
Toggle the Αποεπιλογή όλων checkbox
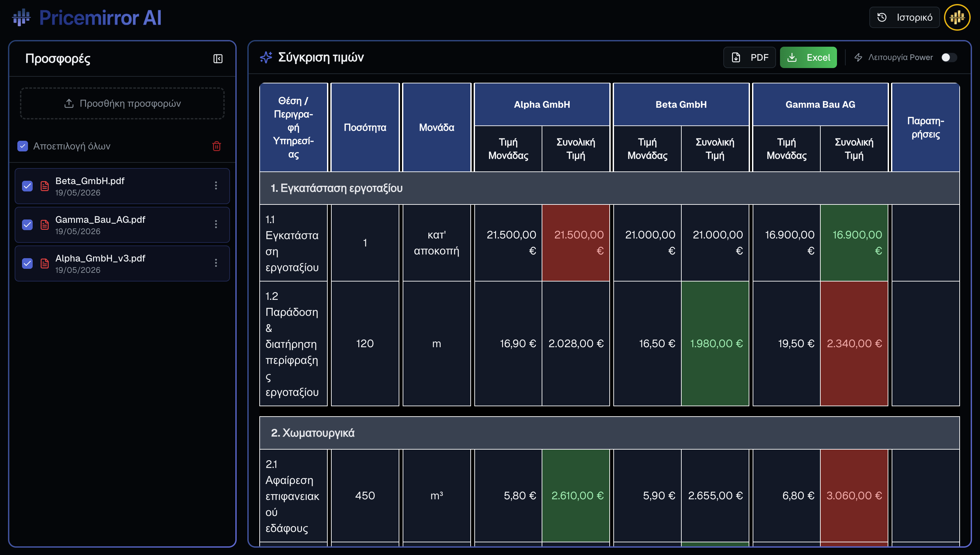click(23, 146)
